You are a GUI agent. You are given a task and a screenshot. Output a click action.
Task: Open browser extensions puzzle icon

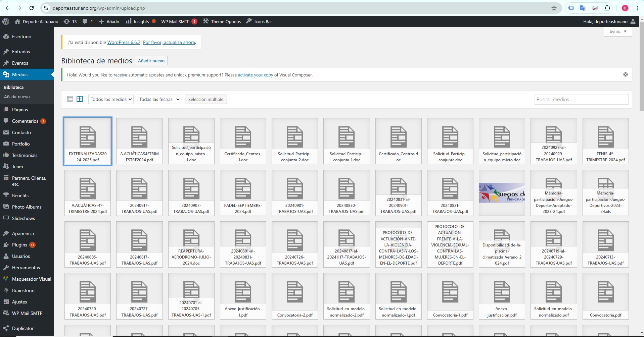(x=607, y=8)
